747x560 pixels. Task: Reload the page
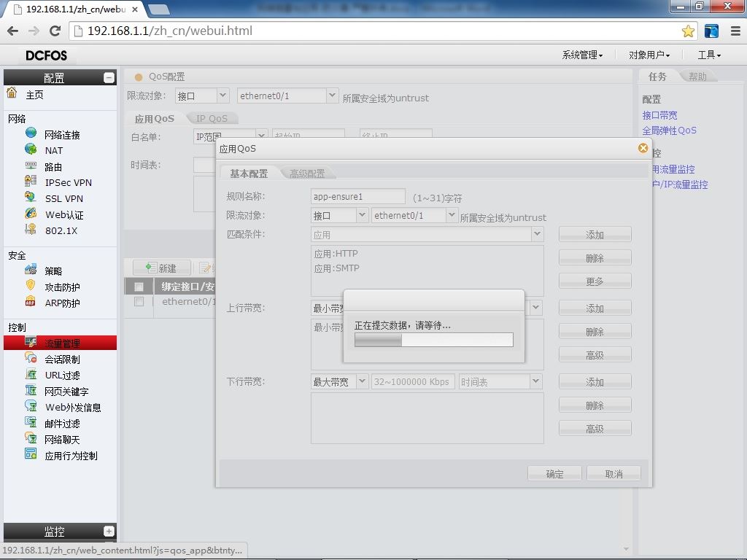point(55,31)
